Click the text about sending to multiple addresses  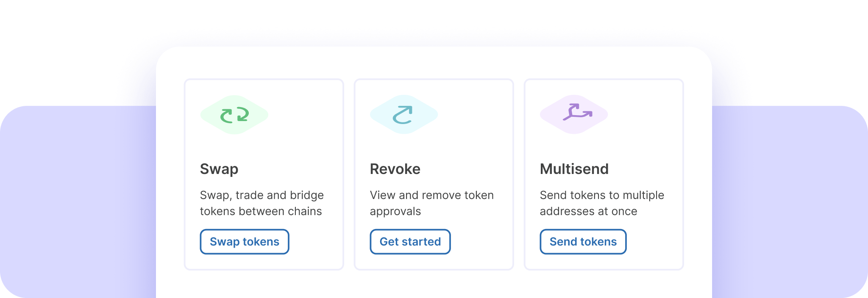601,203
